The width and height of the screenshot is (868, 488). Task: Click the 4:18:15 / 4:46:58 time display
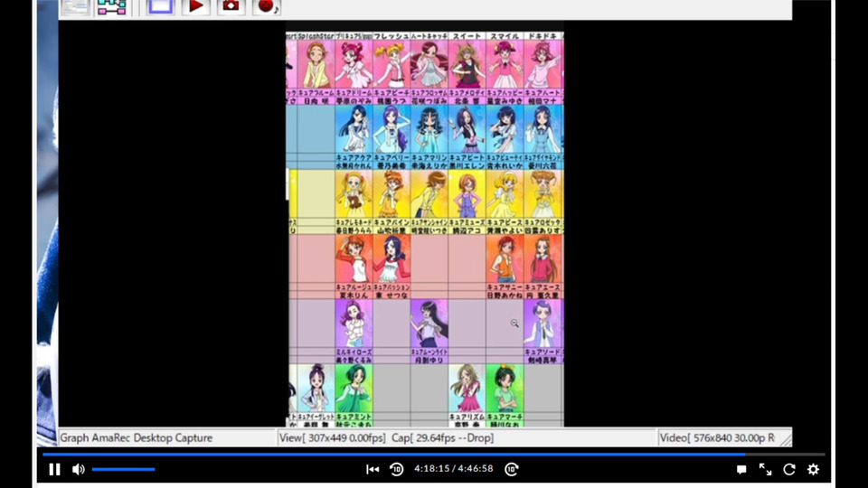coord(453,469)
